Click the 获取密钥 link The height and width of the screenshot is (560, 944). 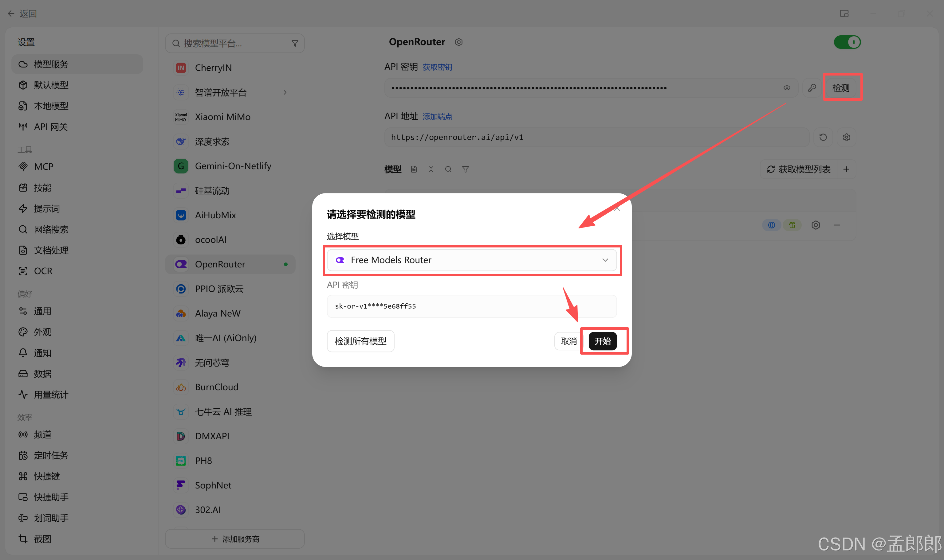(437, 67)
